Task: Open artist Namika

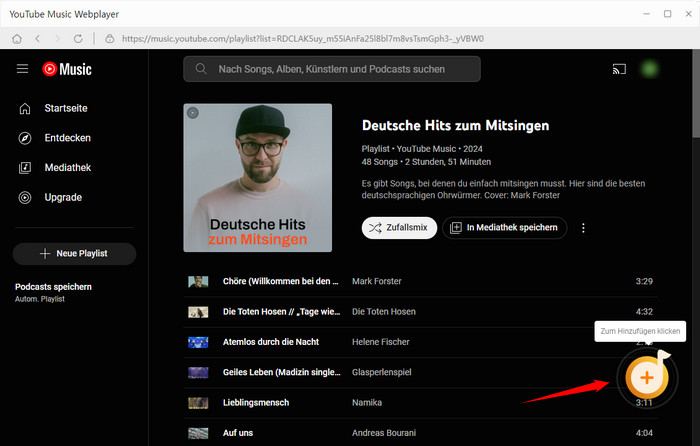Action: [x=367, y=403]
